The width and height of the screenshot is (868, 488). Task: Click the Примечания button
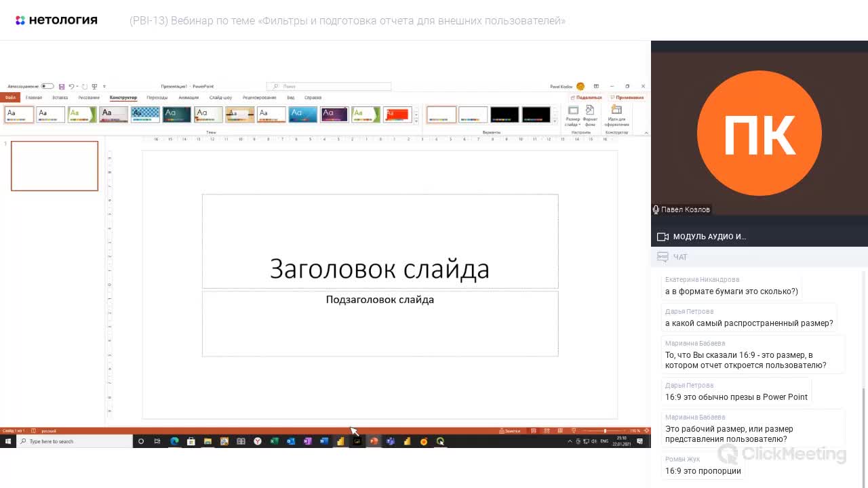(627, 98)
